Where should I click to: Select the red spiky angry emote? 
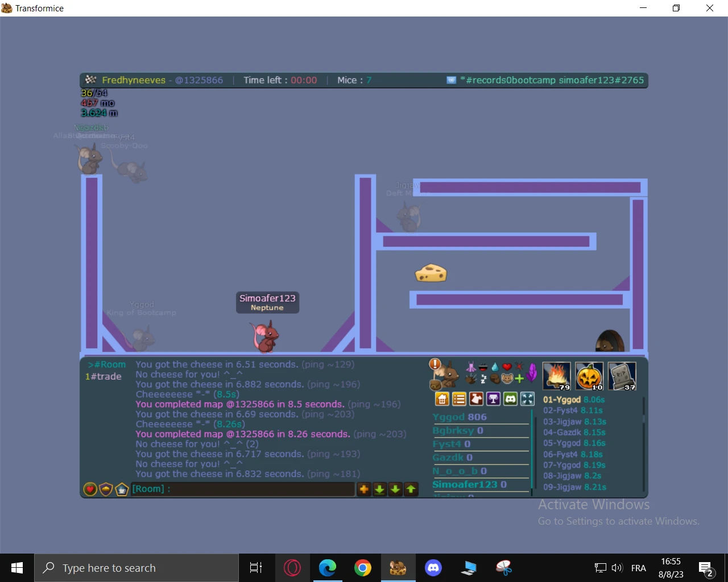(519, 367)
